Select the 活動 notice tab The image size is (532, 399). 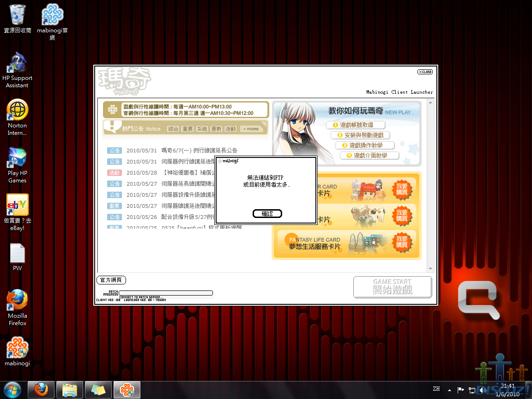(x=231, y=129)
